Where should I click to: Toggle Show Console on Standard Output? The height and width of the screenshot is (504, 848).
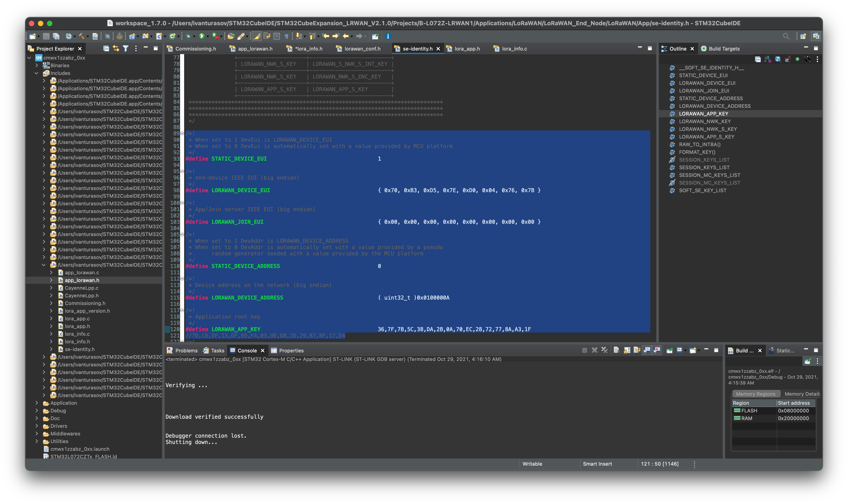click(647, 350)
